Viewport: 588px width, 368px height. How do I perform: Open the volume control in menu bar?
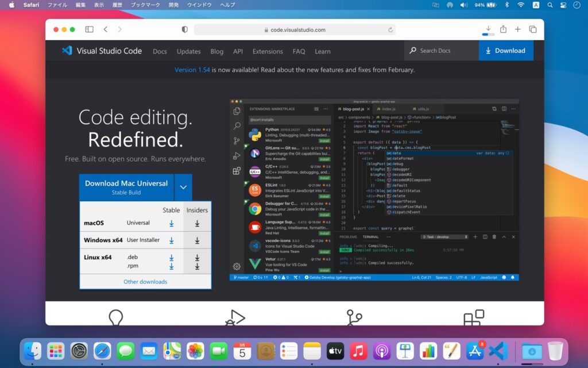point(464,5)
